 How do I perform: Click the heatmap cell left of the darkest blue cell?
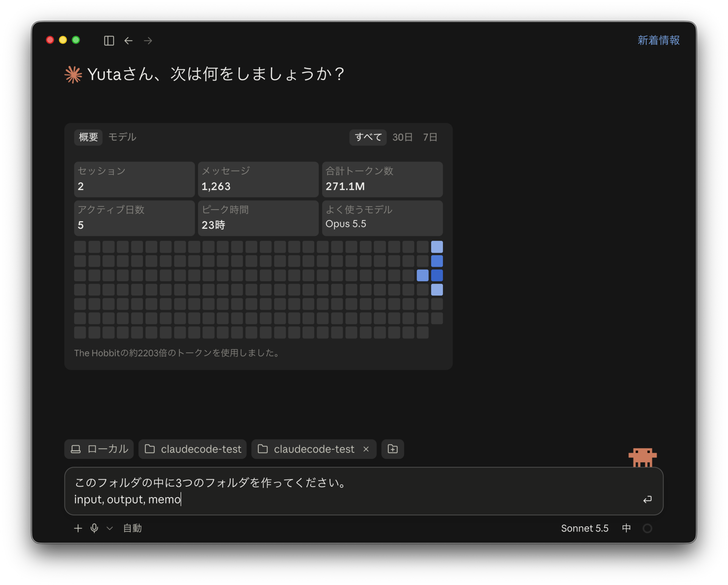[422, 275]
